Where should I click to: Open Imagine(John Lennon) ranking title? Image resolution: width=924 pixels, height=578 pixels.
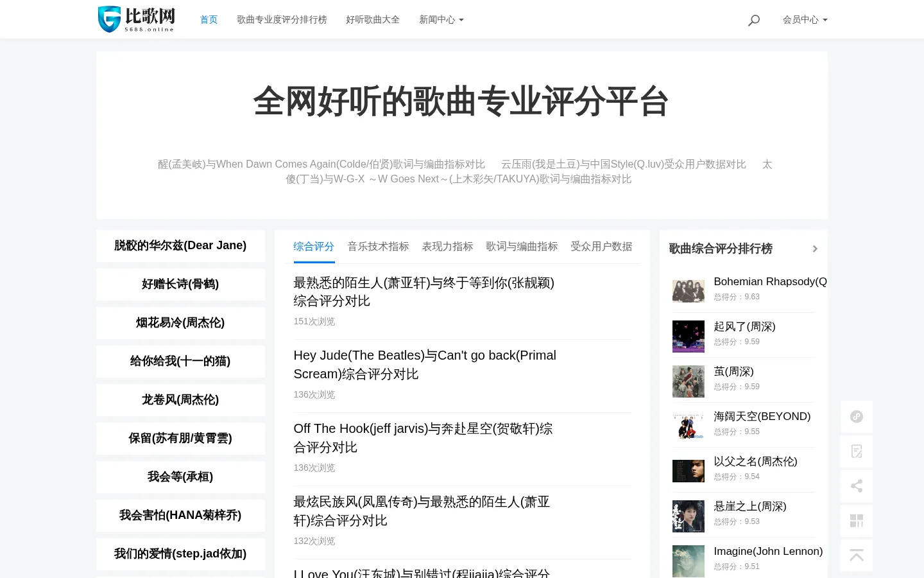768,552
